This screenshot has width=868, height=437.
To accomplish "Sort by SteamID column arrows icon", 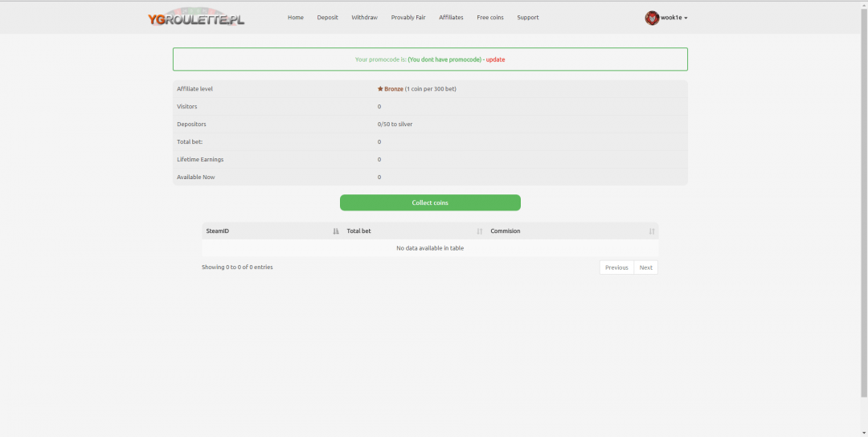I will coord(336,231).
